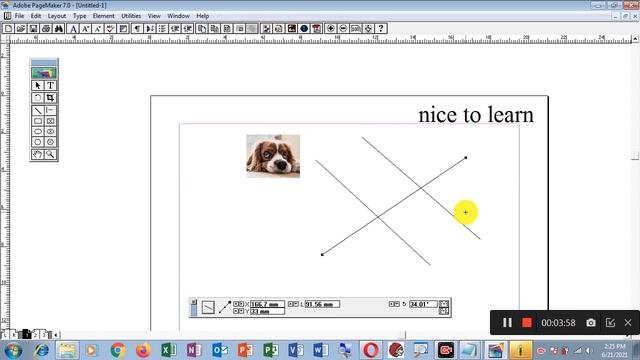Select the Polygon tool
The height and width of the screenshot is (360, 640).
38,142
